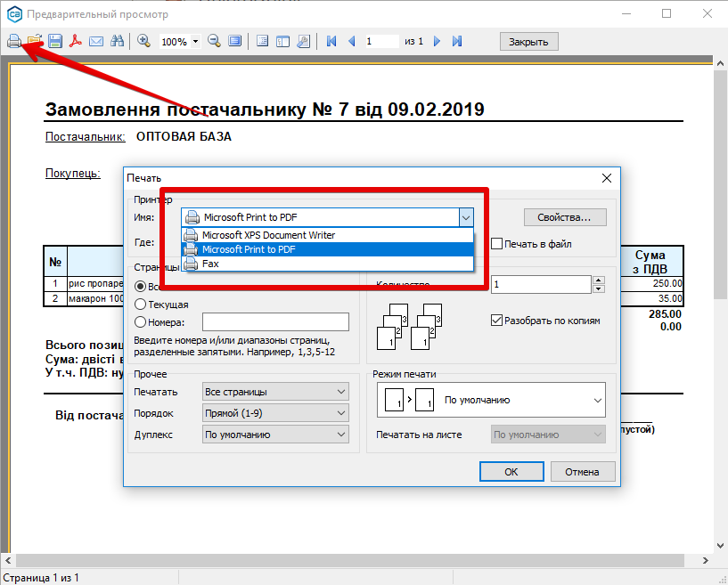Screen dimensions: 728x585
Task: Close the Печать dialog with X
Action: coord(606,178)
